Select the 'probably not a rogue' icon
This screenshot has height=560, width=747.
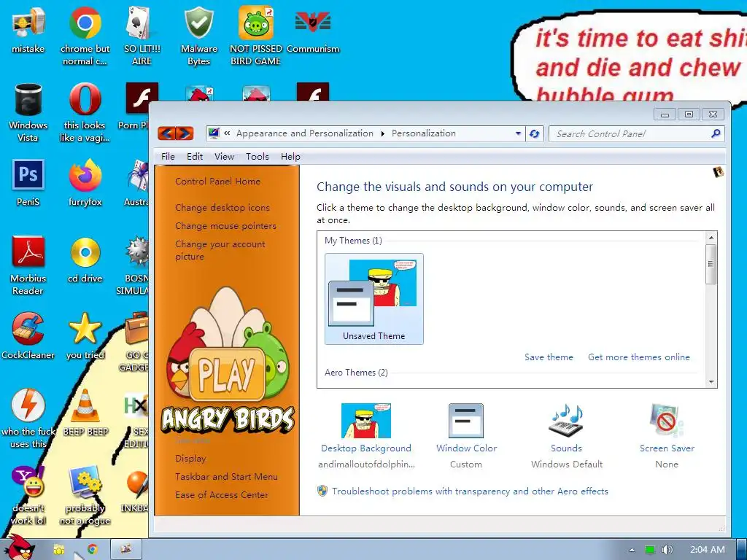[85, 495]
